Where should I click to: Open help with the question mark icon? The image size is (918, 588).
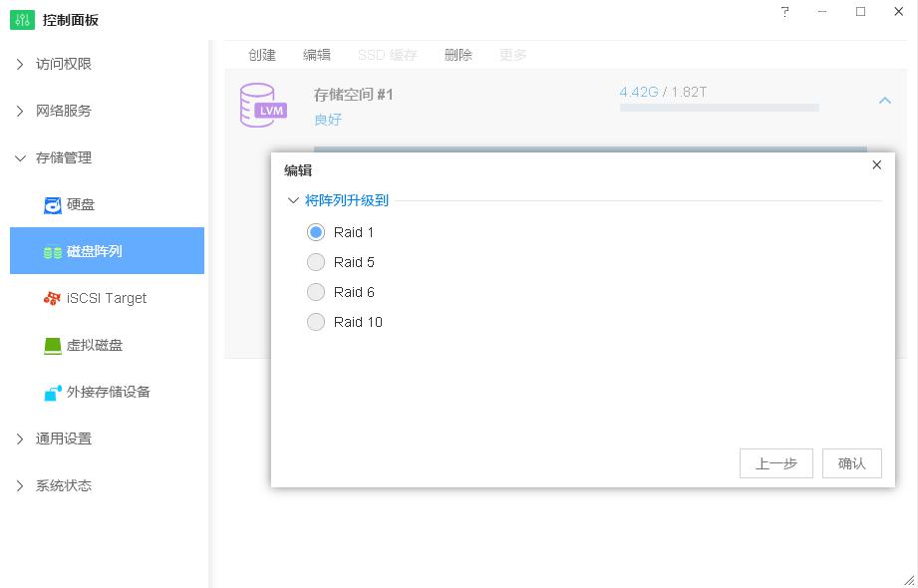785,12
